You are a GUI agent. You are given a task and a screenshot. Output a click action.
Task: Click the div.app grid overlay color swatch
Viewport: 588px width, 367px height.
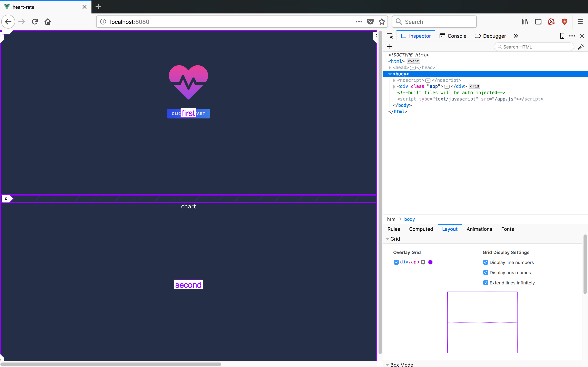point(431,262)
